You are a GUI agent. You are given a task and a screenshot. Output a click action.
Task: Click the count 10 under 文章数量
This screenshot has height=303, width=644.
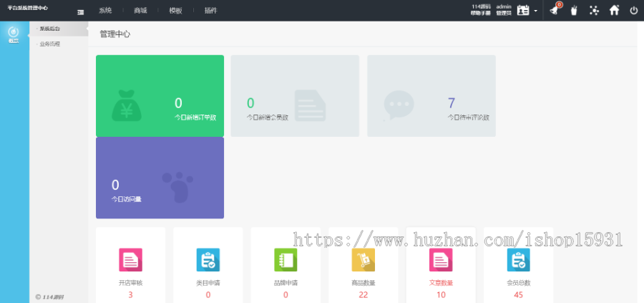[x=441, y=295]
